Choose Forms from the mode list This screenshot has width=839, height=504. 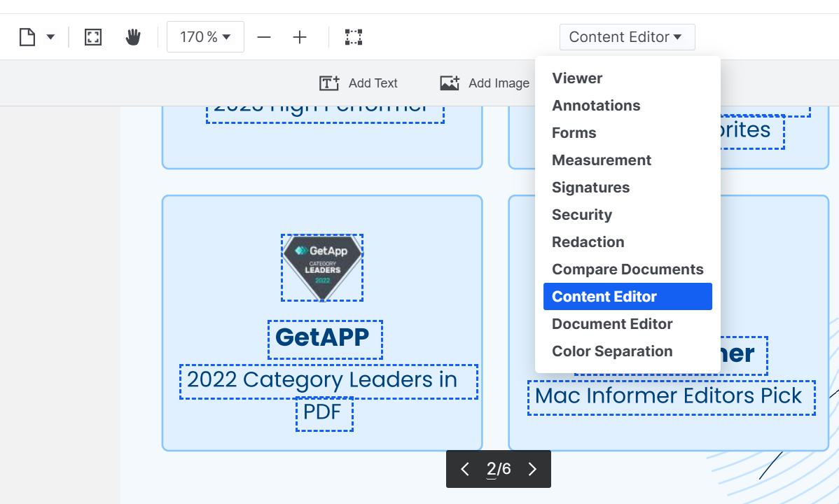click(627, 133)
